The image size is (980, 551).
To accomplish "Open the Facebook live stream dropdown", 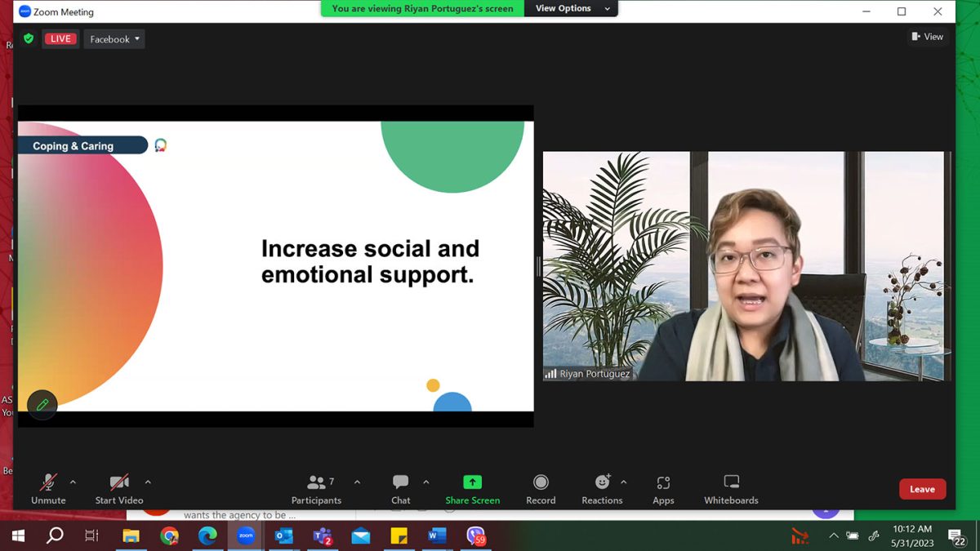I will (x=114, y=39).
